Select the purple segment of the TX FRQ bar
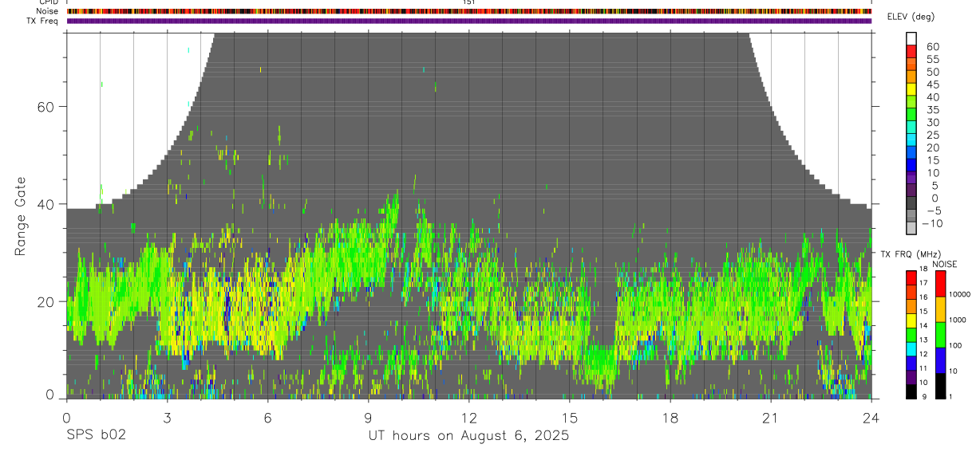Screen dimensions: 980x452 coord(911,378)
